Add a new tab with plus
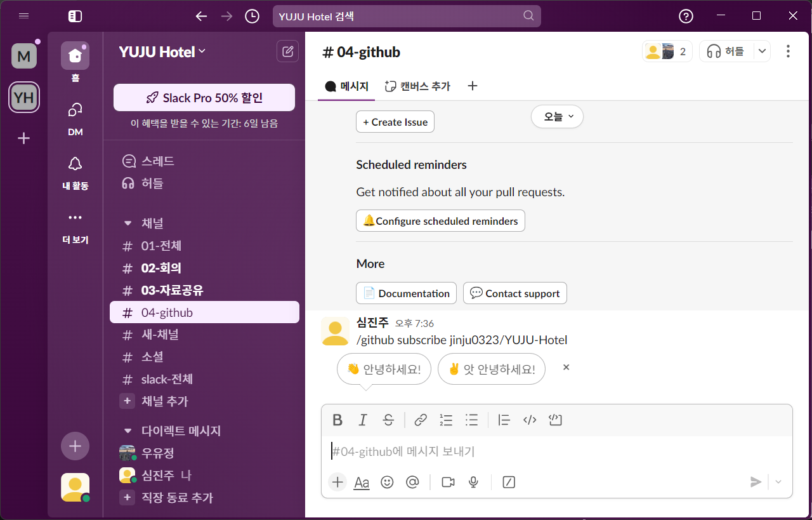 (x=472, y=86)
